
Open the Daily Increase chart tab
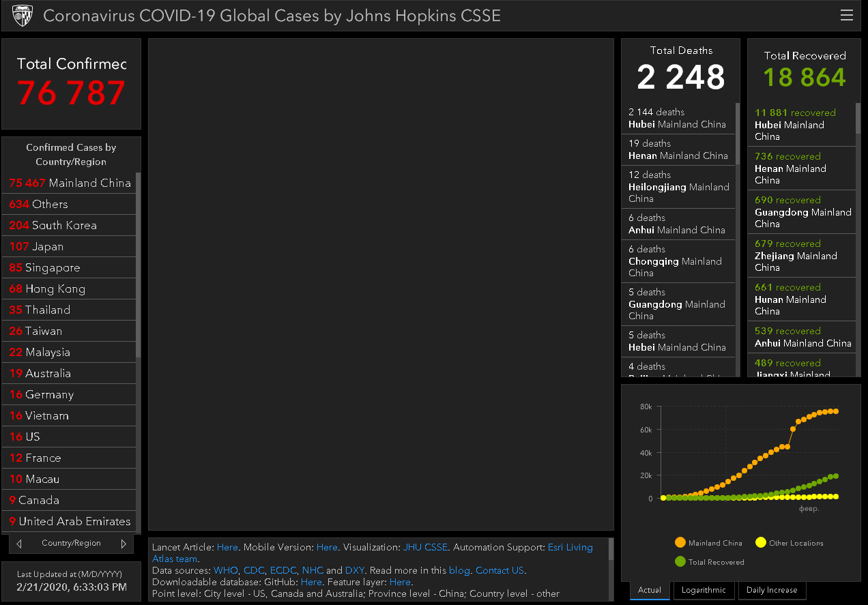click(772, 590)
